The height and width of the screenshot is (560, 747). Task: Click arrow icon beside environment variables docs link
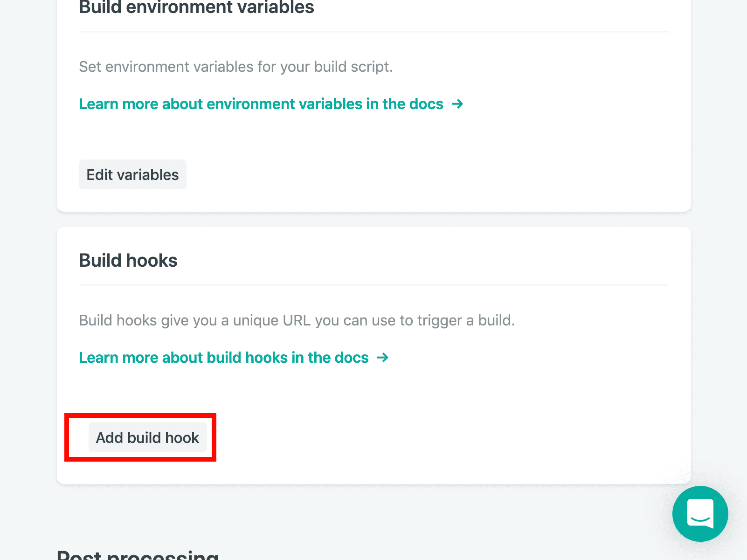click(457, 104)
